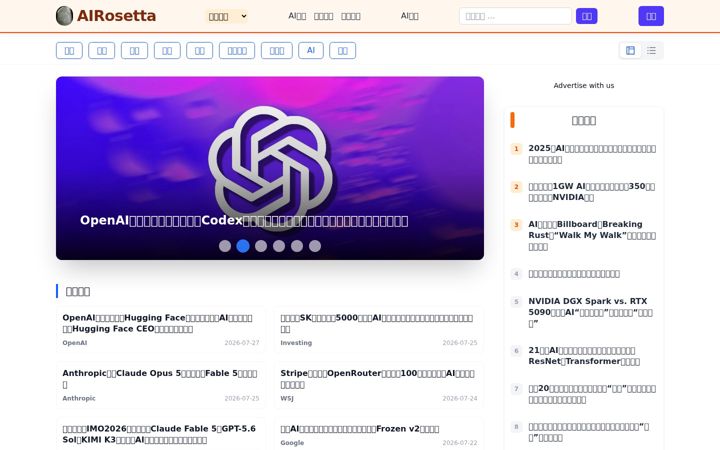
Task: Click the AIRosetta stone logo icon
Action: point(64,16)
